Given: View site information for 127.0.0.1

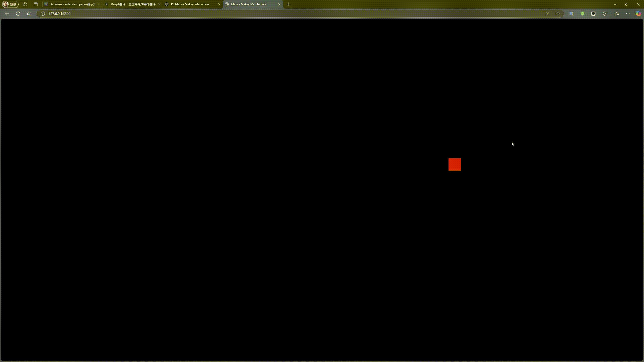Looking at the screenshot, I should point(43,14).
